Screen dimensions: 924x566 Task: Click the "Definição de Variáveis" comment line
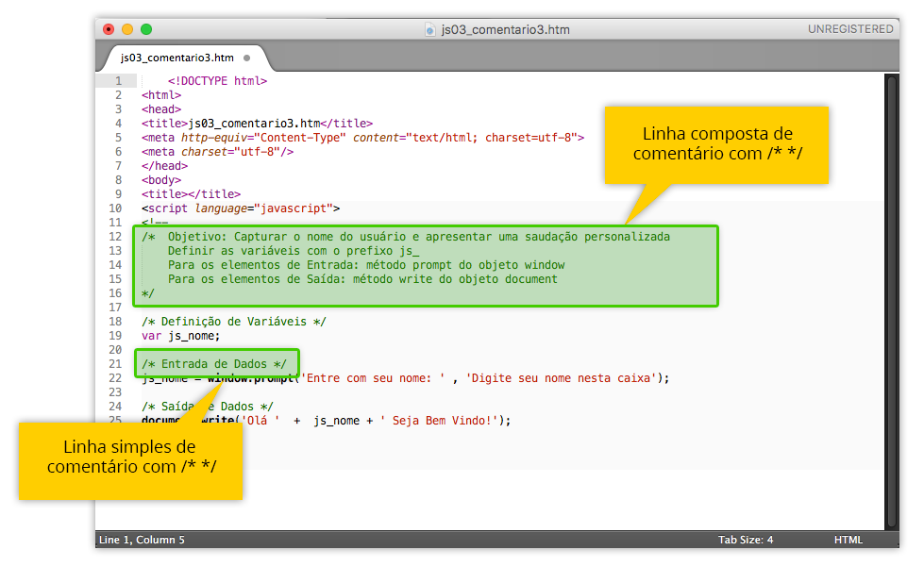[x=233, y=322]
